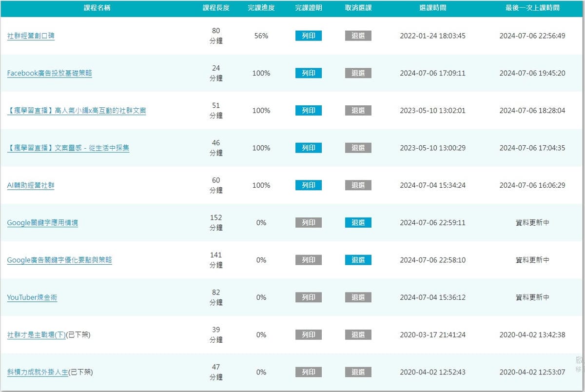Screen dimensions: 585x392
Task: Click 退選 button for 斜槓力成就外掛人生
Action: pos(358,372)
